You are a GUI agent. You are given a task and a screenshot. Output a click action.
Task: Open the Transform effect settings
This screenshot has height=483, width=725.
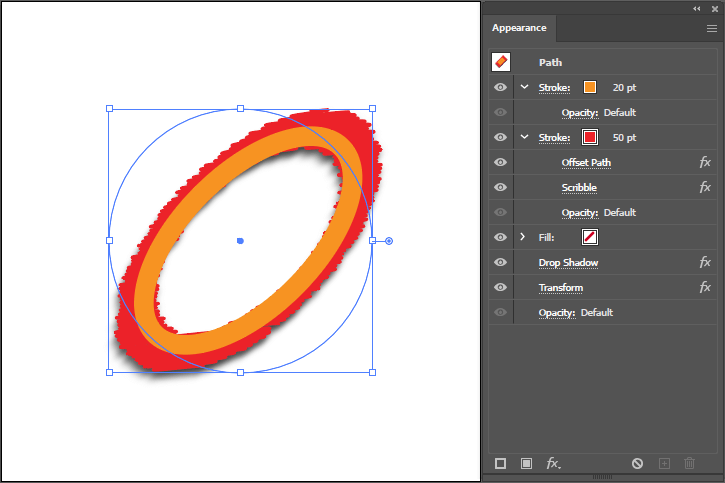(x=560, y=287)
